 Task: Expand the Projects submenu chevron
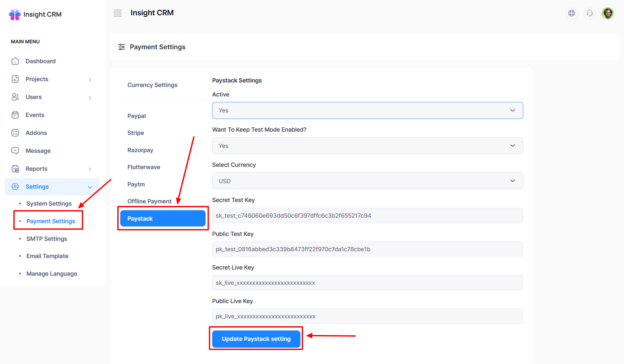click(x=90, y=80)
